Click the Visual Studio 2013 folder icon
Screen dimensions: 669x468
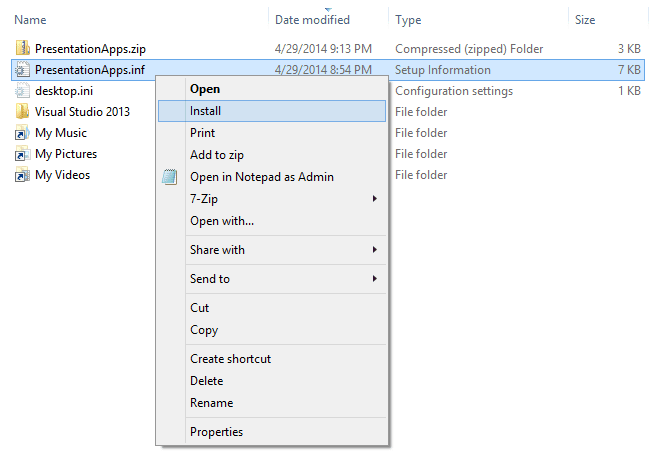22,112
